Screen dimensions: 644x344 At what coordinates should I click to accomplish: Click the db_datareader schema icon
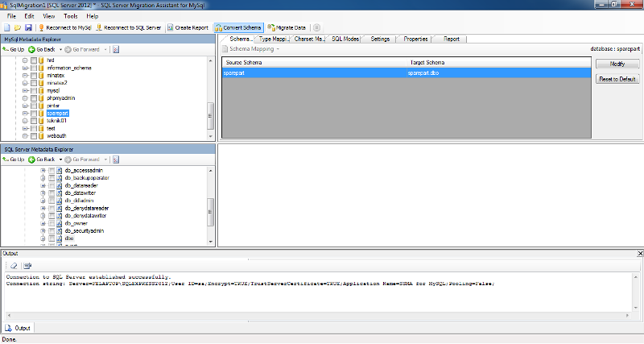pyautogui.click(x=59, y=185)
